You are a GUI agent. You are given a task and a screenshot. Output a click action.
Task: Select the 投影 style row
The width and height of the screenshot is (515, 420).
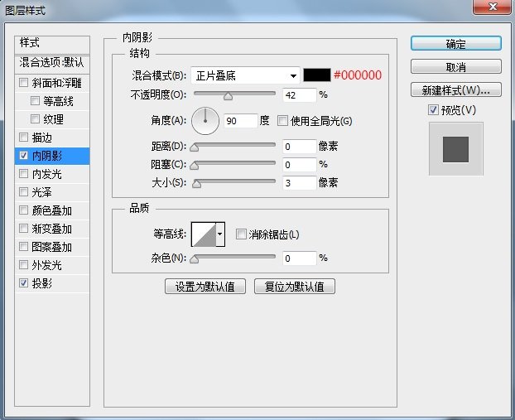tap(52, 283)
